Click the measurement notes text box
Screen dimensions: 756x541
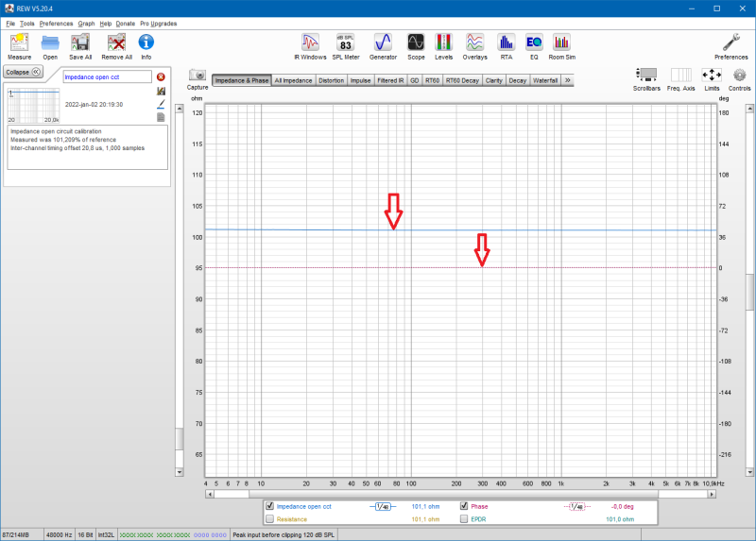(x=87, y=147)
